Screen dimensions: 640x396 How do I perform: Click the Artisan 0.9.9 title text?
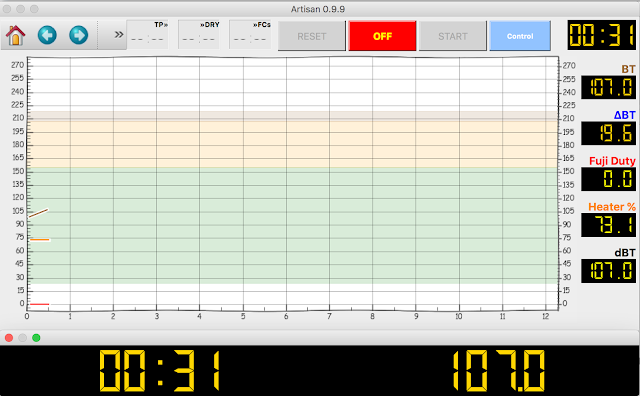coord(318,9)
